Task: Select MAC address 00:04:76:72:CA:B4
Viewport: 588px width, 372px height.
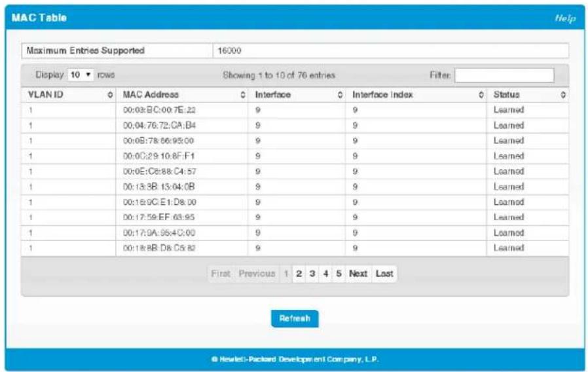Action: (159, 125)
